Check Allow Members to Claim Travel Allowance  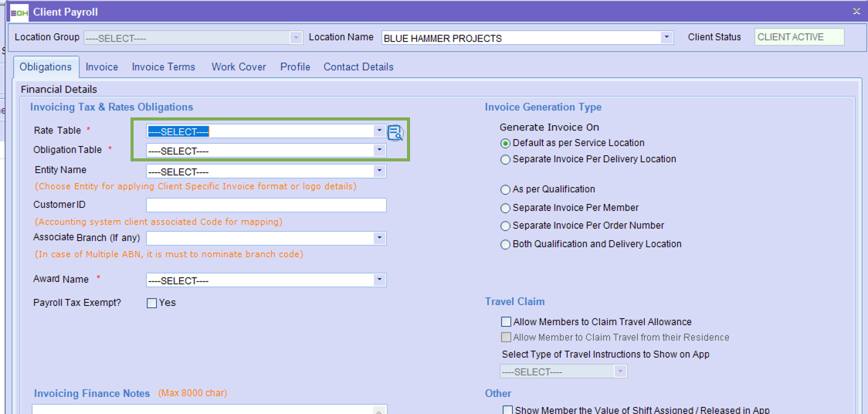pos(507,322)
